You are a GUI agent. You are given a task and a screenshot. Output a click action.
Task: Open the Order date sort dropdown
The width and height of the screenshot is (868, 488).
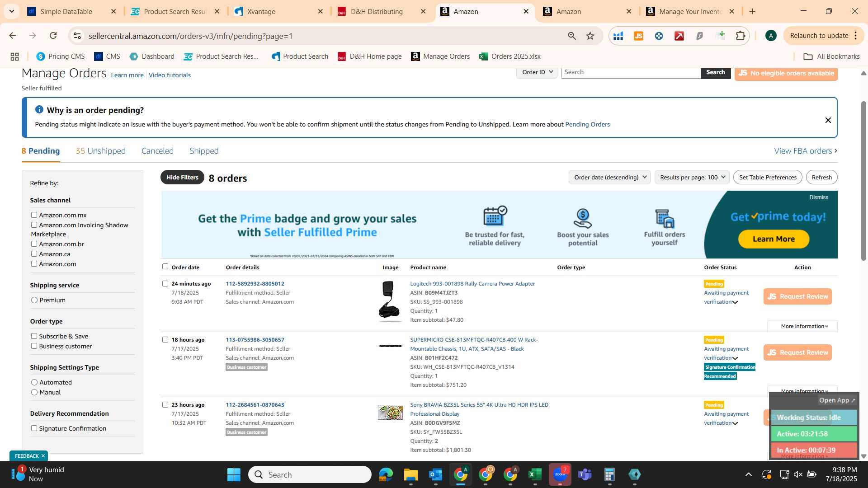click(609, 177)
